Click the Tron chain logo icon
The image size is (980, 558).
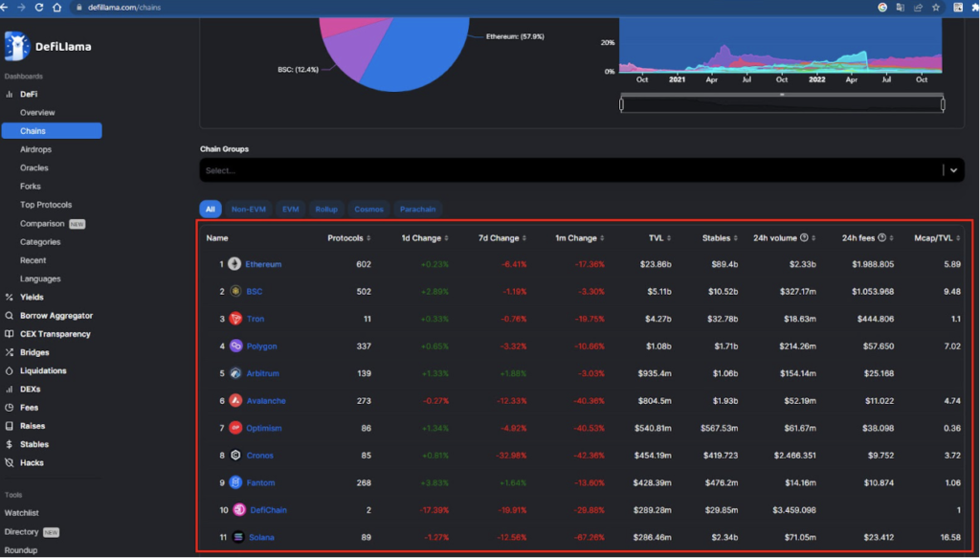click(235, 319)
